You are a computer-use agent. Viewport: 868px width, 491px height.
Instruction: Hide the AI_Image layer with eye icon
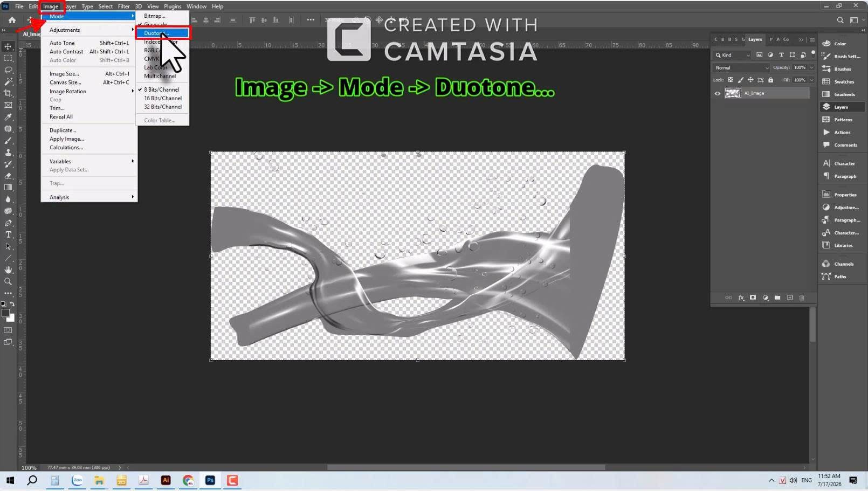[x=718, y=93]
